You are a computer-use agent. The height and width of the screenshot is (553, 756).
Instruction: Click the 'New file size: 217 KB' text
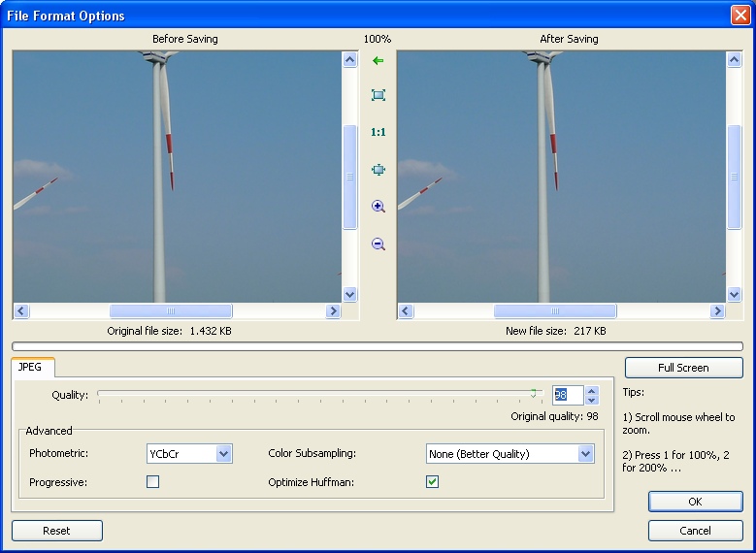click(556, 331)
